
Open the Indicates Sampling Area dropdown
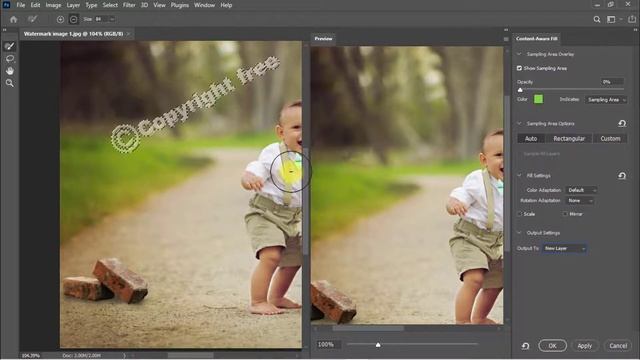[x=606, y=100]
